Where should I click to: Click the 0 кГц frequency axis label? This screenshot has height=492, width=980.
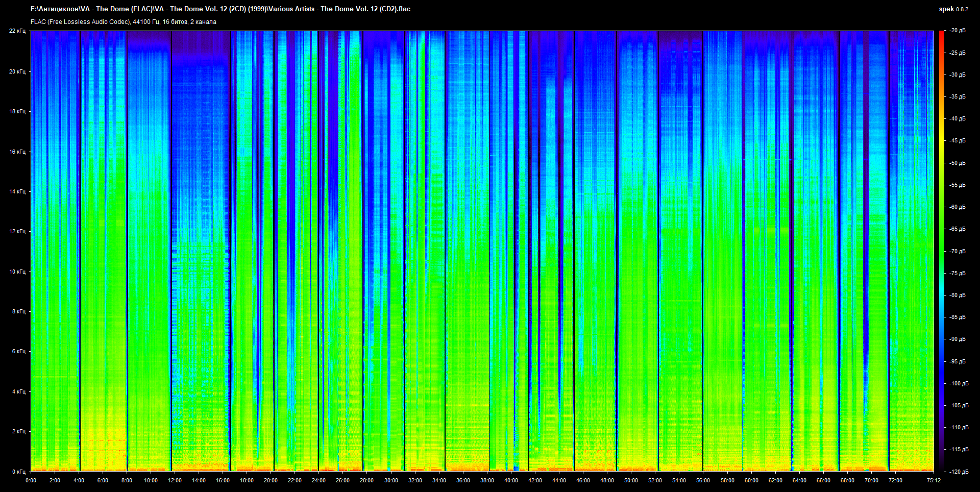click(18, 472)
